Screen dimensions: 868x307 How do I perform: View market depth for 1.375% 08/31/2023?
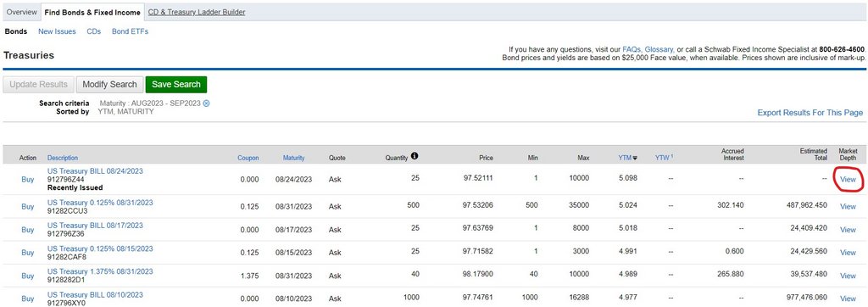tap(848, 276)
